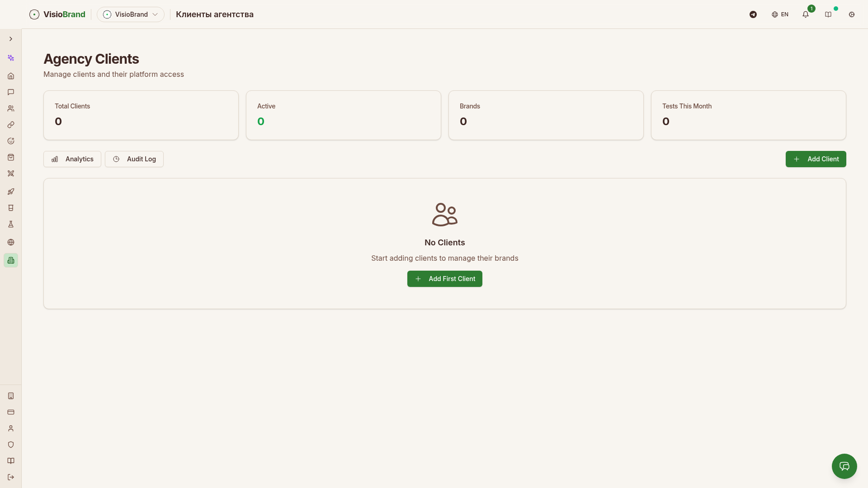This screenshot has height=488, width=868.
Task: Click the link chain icon in sidebar
Action: (x=11, y=125)
